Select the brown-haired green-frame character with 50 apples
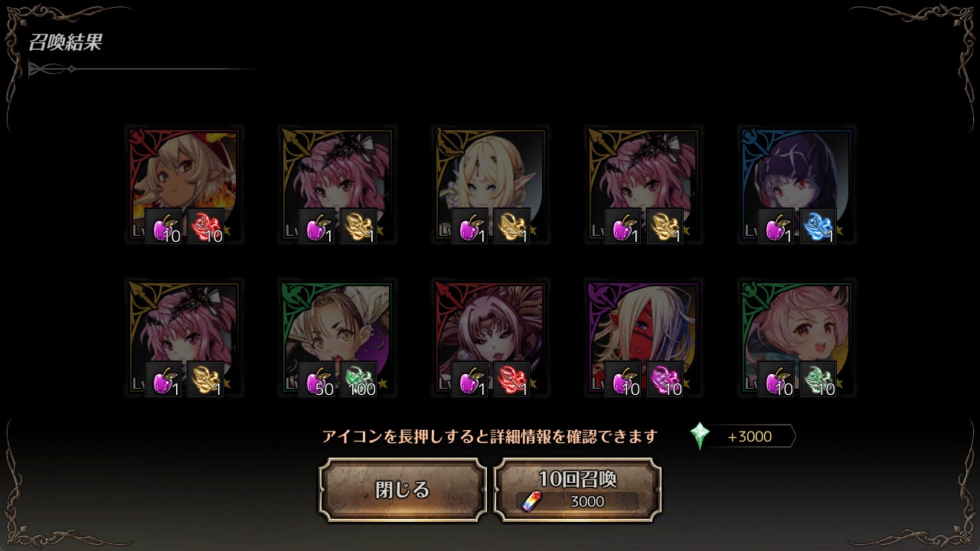Viewport: 980px width, 551px height. (x=337, y=338)
